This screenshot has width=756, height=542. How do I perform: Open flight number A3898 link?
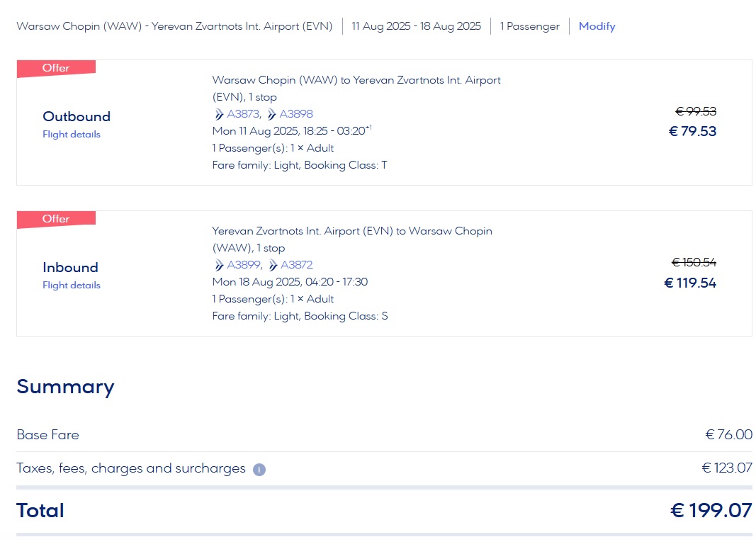tap(296, 114)
